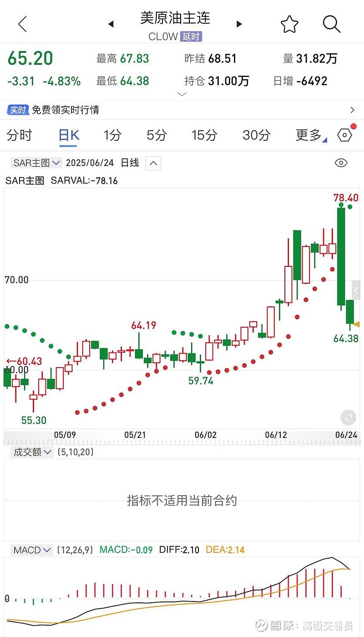Tap the DIFF:2.10 readout

(179, 550)
